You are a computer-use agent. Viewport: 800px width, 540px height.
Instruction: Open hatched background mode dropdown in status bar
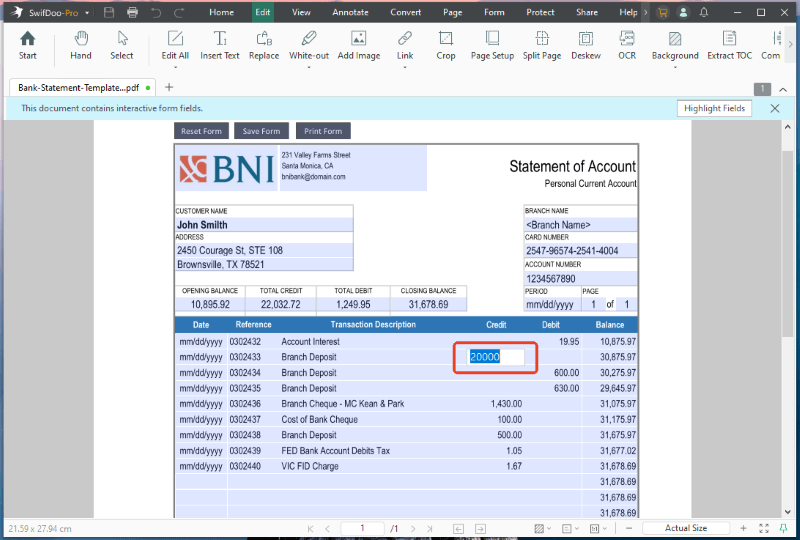point(542,529)
